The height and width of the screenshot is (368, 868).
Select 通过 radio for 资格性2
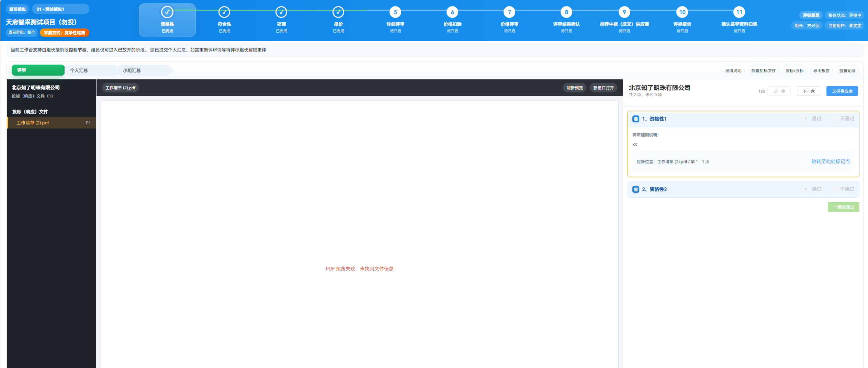point(806,189)
